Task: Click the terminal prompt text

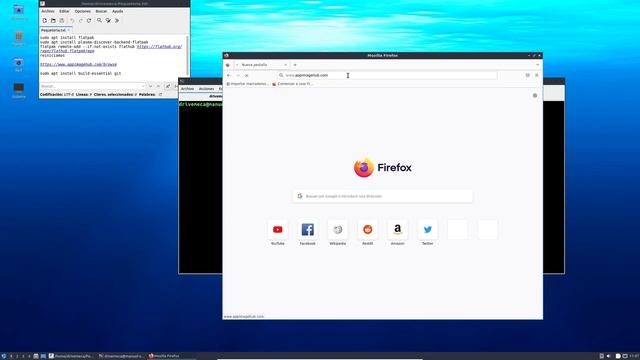Action: click(200, 104)
